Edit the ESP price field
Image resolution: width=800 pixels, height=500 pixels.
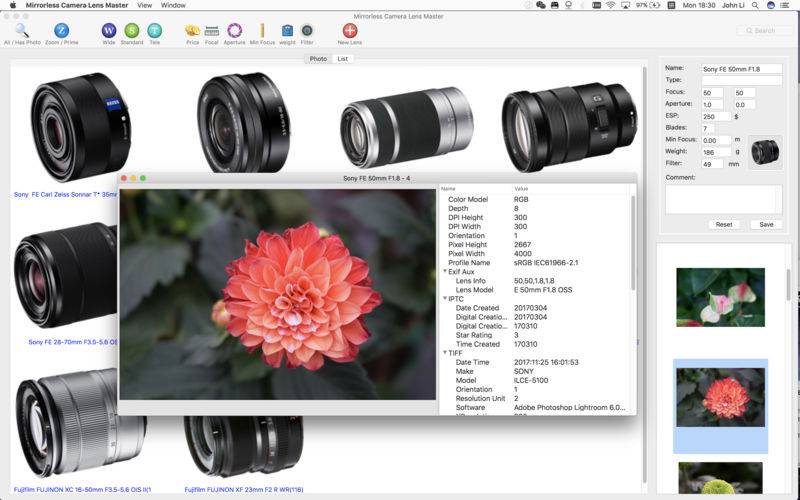point(715,116)
